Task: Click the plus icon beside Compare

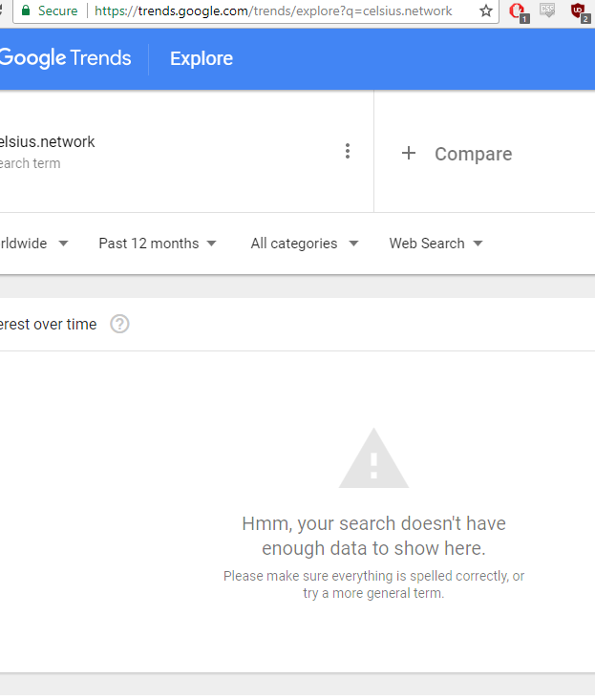Action: (409, 153)
